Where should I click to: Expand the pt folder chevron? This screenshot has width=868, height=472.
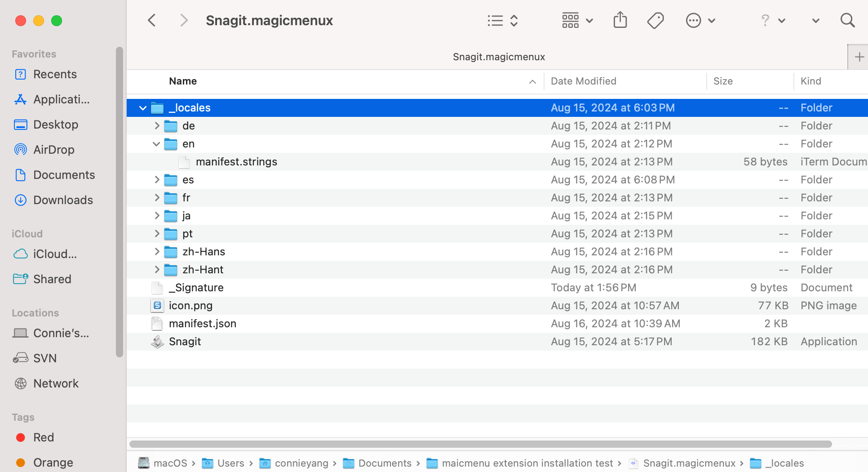click(x=157, y=234)
